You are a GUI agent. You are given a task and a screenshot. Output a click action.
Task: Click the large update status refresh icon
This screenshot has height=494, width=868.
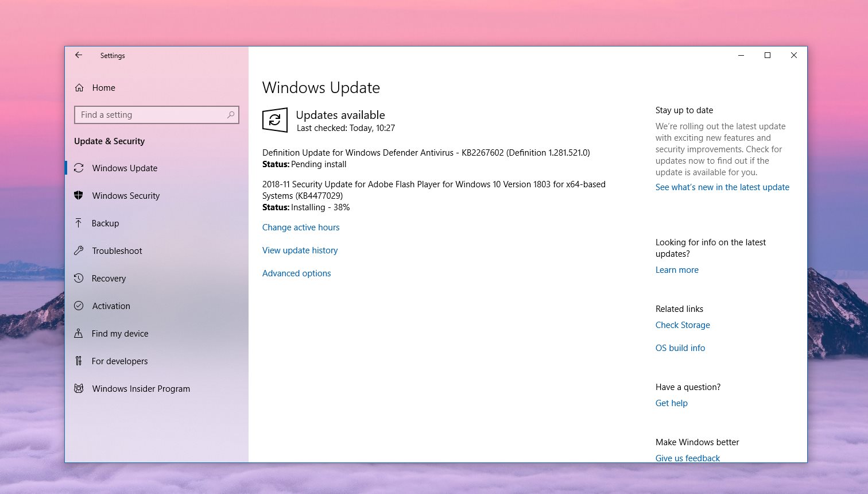275,120
